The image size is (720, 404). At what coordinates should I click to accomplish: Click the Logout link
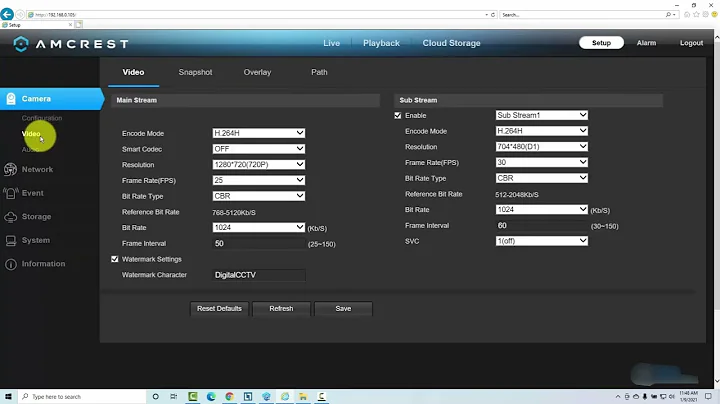click(x=691, y=43)
